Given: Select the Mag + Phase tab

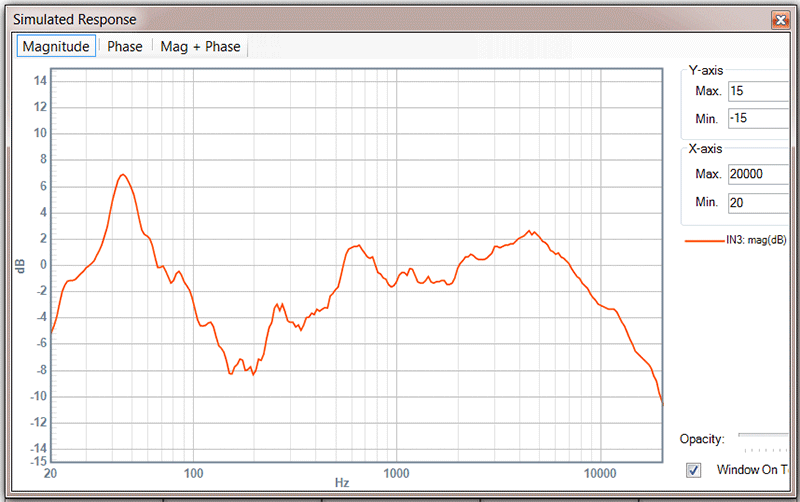Looking at the screenshot, I should click(x=200, y=47).
